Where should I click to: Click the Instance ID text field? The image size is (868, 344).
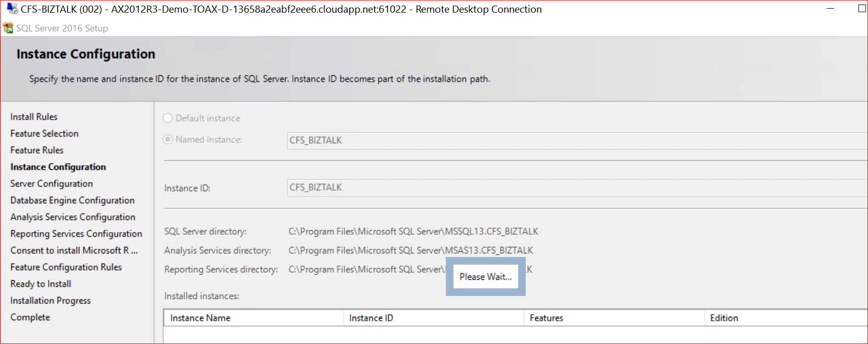coord(576,188)
